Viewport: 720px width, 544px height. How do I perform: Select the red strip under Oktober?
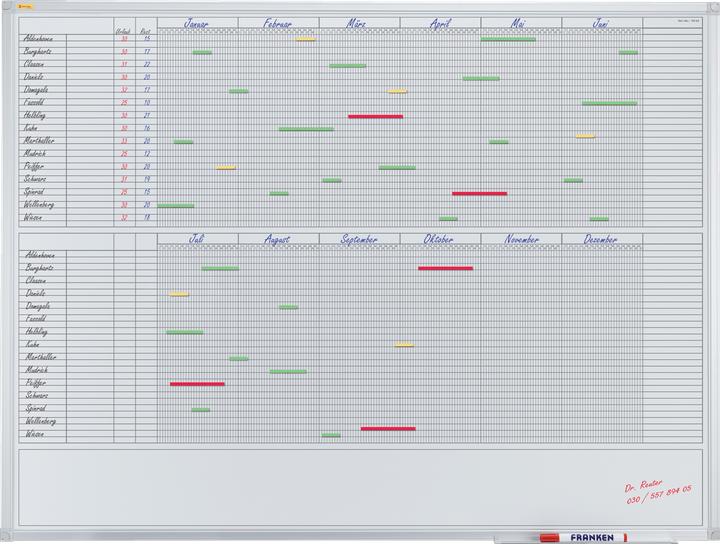(x=445, y=268)
